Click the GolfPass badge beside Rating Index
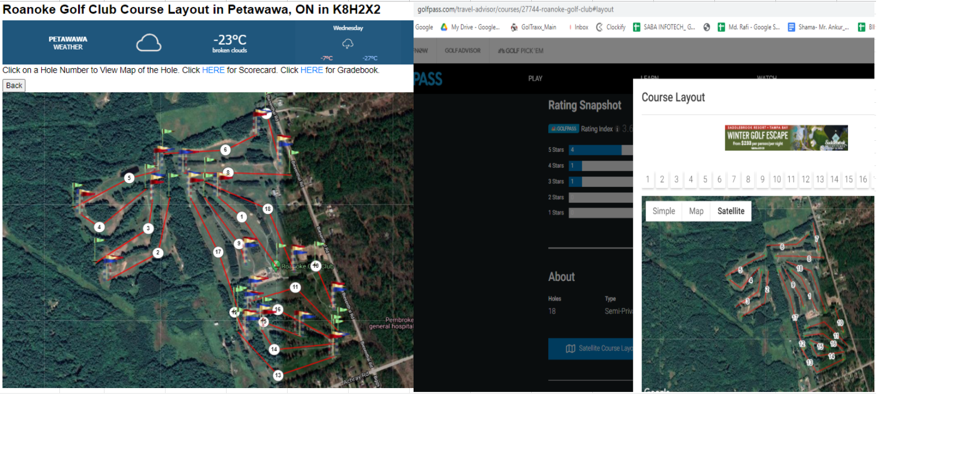 click(564, 129)
